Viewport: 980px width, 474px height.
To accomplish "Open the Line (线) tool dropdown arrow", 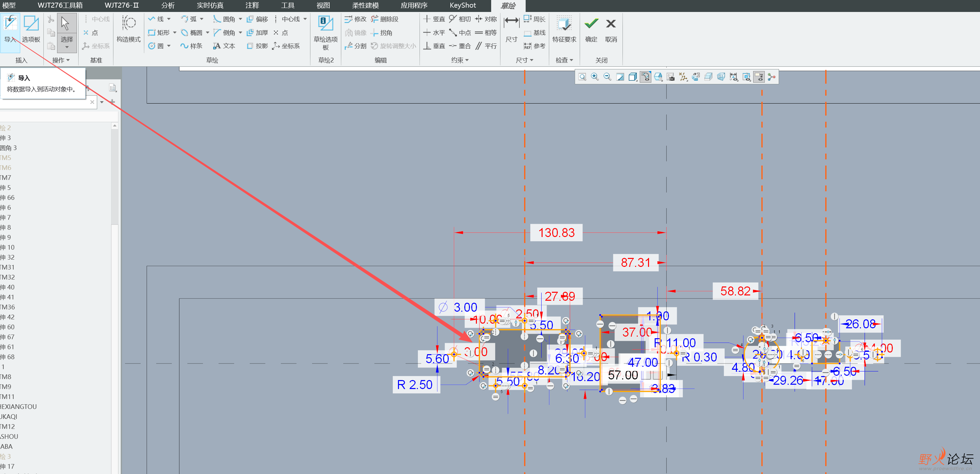I will pyautogui.click(x=168, y=19).
